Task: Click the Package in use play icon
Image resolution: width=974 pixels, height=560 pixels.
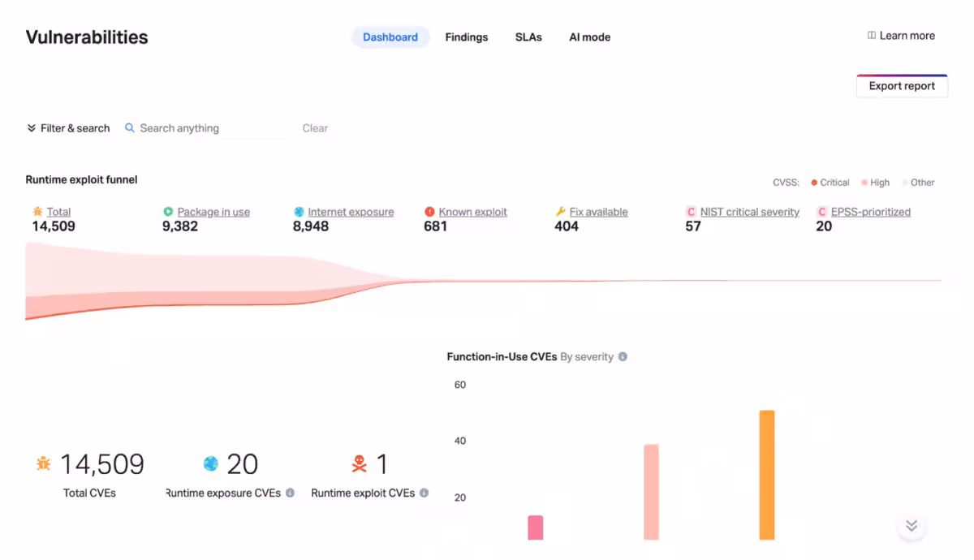Action: (168, 212)
